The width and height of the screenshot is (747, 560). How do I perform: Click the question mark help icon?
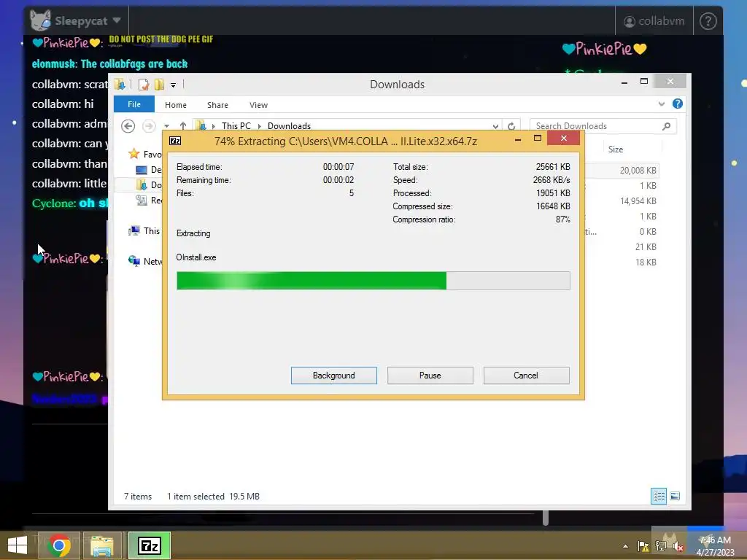click(708, 21)
